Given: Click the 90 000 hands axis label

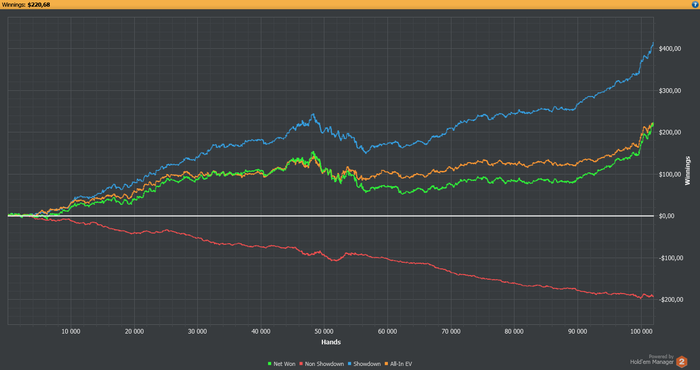Looking at the screenshot, I should coord(577,332).
